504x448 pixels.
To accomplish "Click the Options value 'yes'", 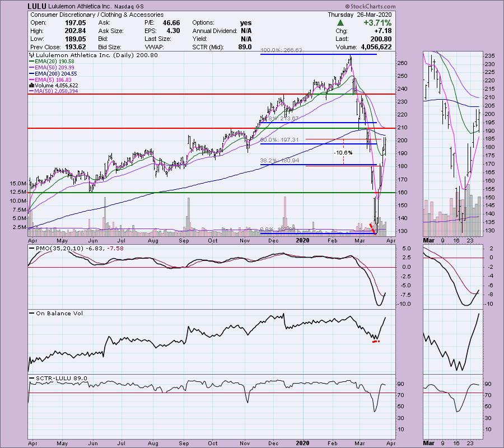I will click(246, 23).
